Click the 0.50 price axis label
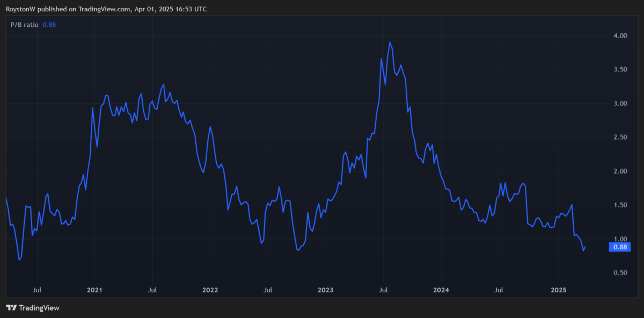Image resolution: width=644 pixels, height=318 pixels. [620, 273]
